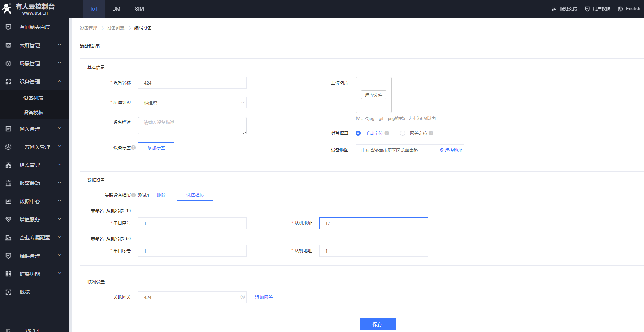Click the 设备名称 input field
The width and height of the screenshot is (644, 332).
(x=192, y=83)
